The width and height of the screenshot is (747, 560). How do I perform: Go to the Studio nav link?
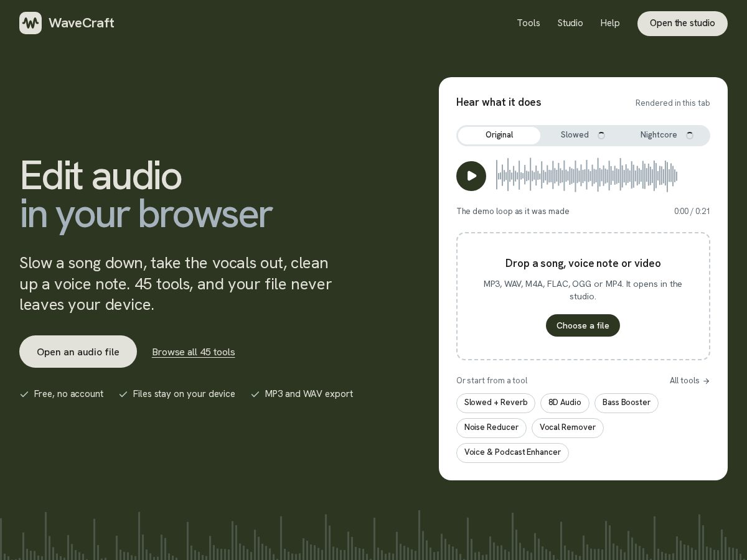(570, 23)
